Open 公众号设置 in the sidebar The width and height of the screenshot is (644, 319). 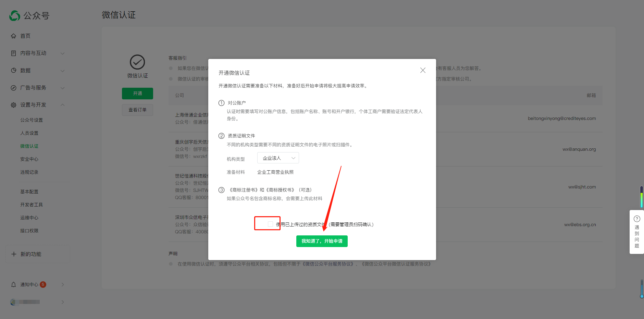point(32,120)
